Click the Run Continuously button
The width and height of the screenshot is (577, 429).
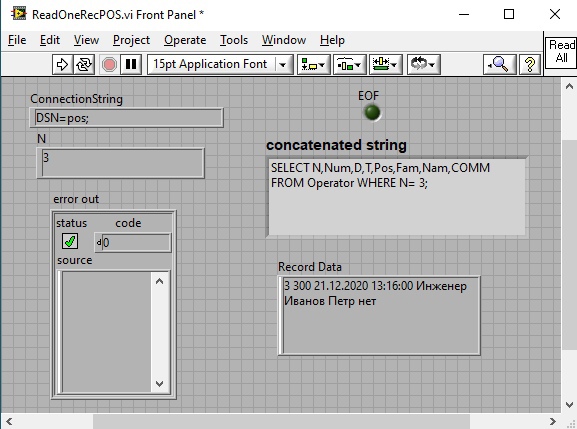[84, 64]
